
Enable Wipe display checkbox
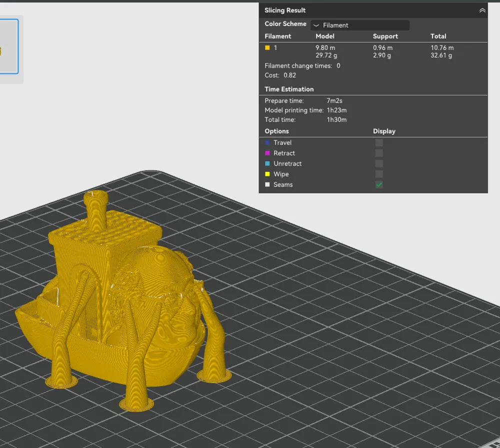pyautogui.click(x=379, y=174)
